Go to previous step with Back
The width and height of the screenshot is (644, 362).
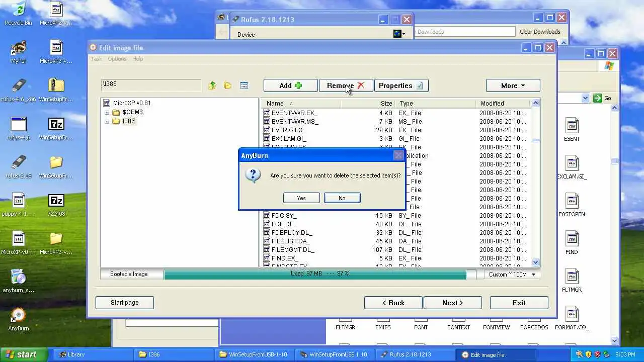pyautogui.click(x=393, y=303)
